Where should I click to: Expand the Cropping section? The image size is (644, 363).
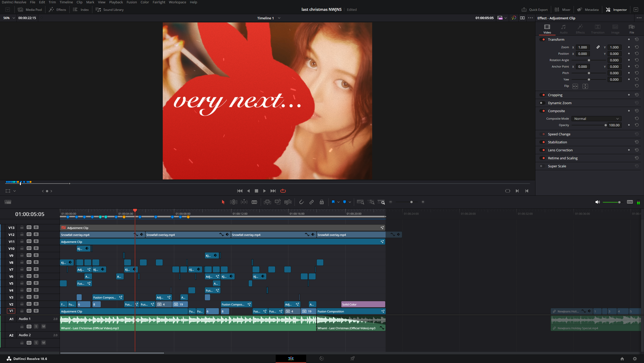tap(555, 95)
